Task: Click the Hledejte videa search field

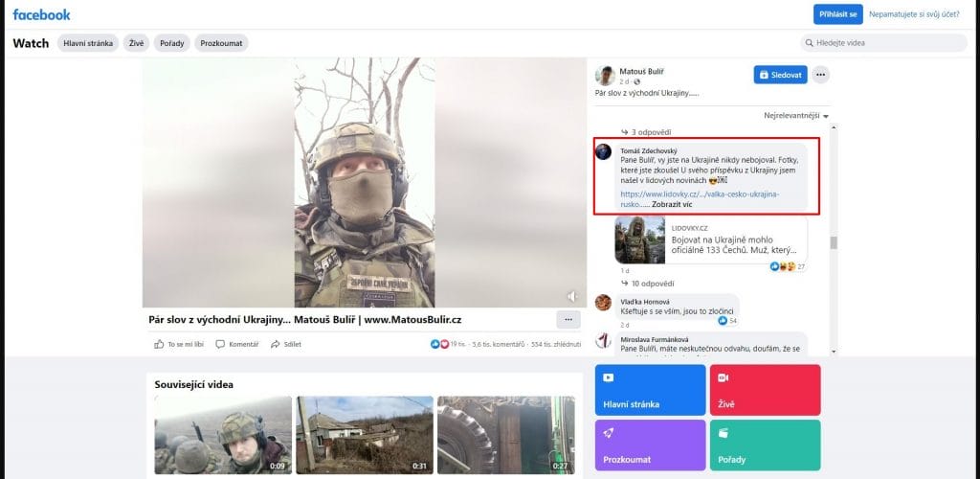Action: [883, 43]
